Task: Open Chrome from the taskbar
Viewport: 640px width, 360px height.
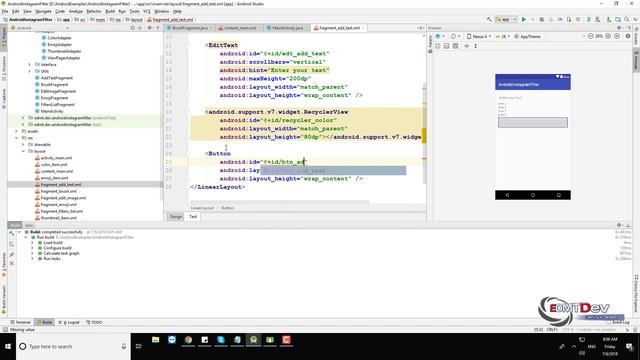Action: (188, 340)
